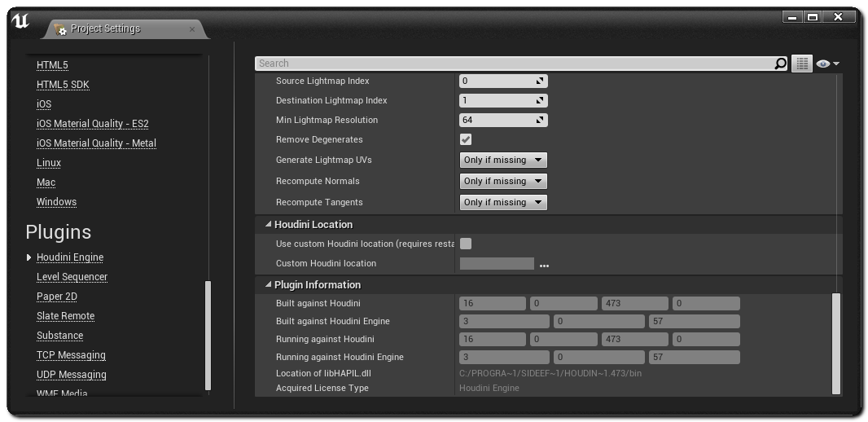868x422 pixels.
Task: Select the Project Settings tab
Action: (x=125, y=29)
